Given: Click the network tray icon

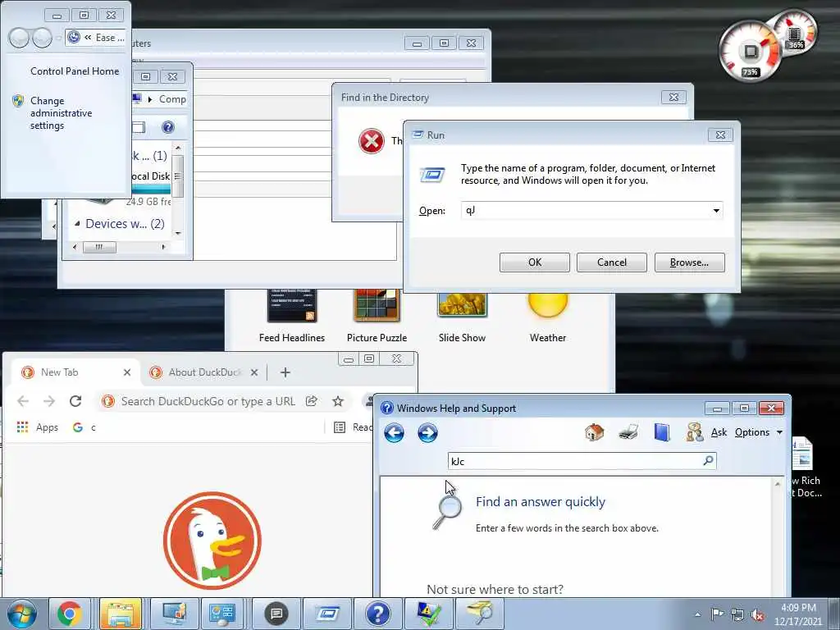Looking at the screenshot, I should 737,614.
